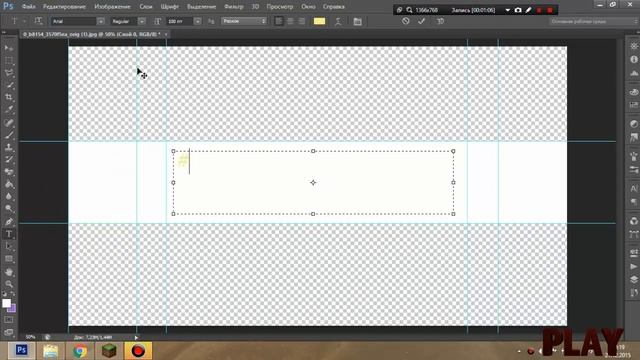Select the Zoom tool in toolbox
The height and width of the screenshot is (360, 640).
[x=9, y=284]
